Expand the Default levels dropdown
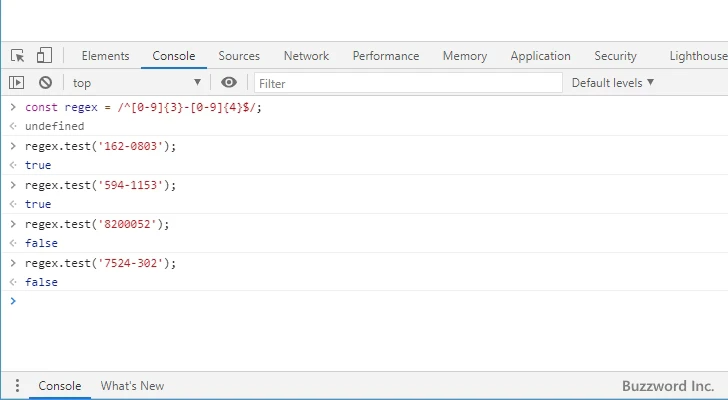Screen dimensions: 728x400 pos(612,83)
